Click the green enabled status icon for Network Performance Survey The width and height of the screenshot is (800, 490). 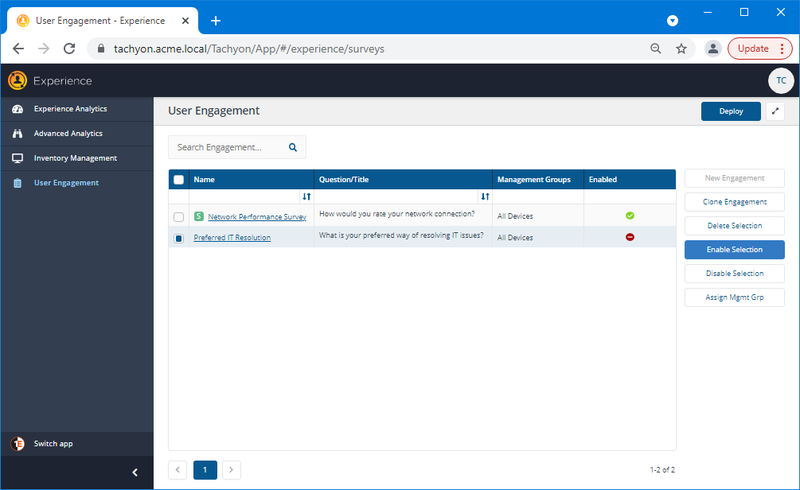pos(630,215)
